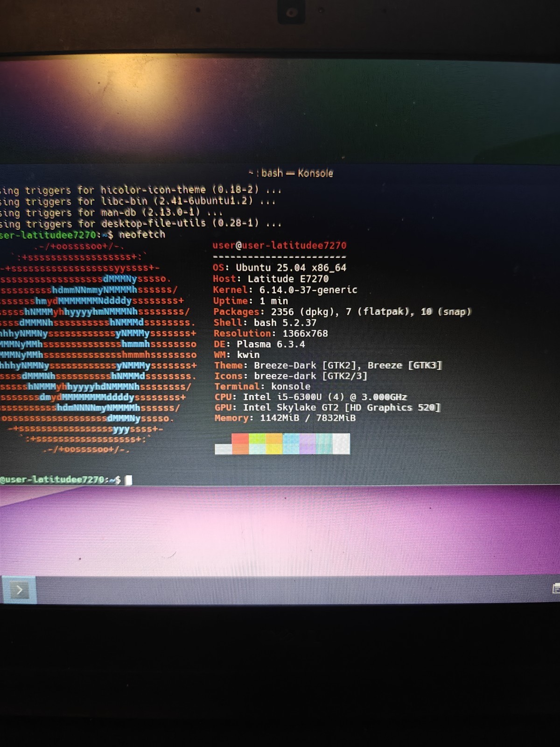
Task: Click the 'Host: Latitude E7270' line
Action: [271, 279]
